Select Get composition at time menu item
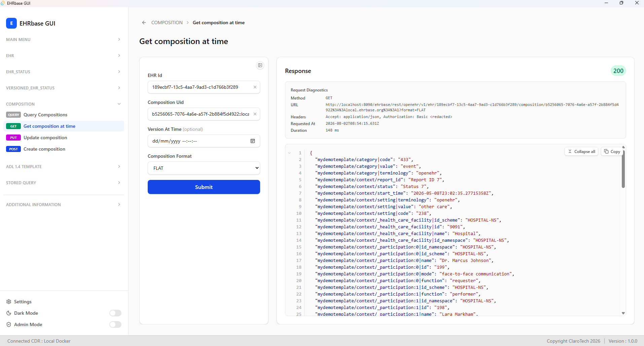The width and height of the screenshot is (644, 346). (64, 126)
